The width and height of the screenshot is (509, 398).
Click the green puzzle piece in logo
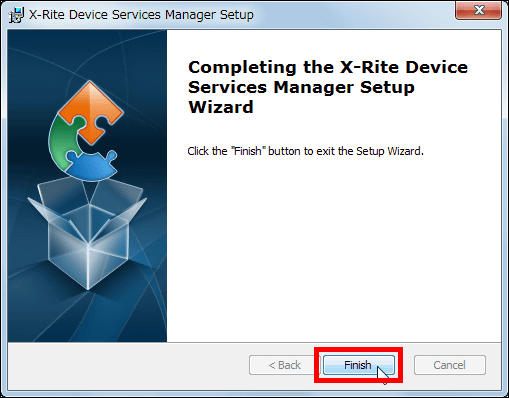pyautogui.click(x=65, y=141)
